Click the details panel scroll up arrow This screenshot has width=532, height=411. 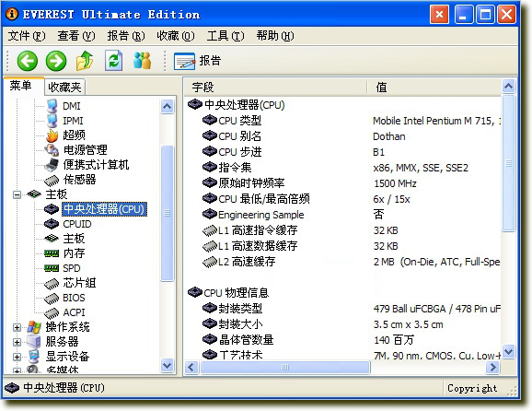(508, 87)
